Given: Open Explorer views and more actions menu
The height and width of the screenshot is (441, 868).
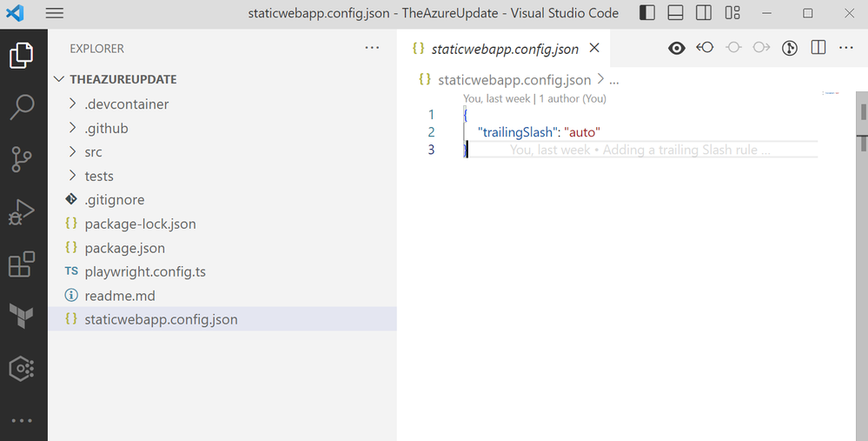Looking at the screenshot, I should 372,48.
